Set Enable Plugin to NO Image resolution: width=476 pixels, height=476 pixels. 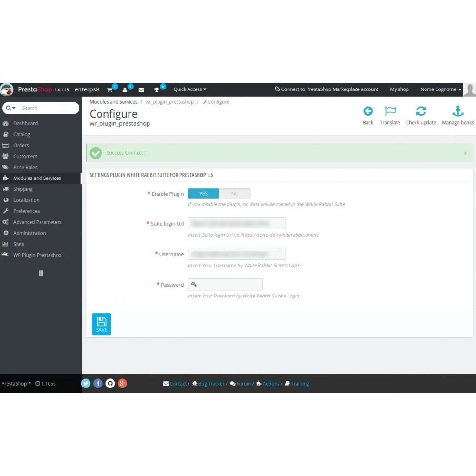[235, 194]
